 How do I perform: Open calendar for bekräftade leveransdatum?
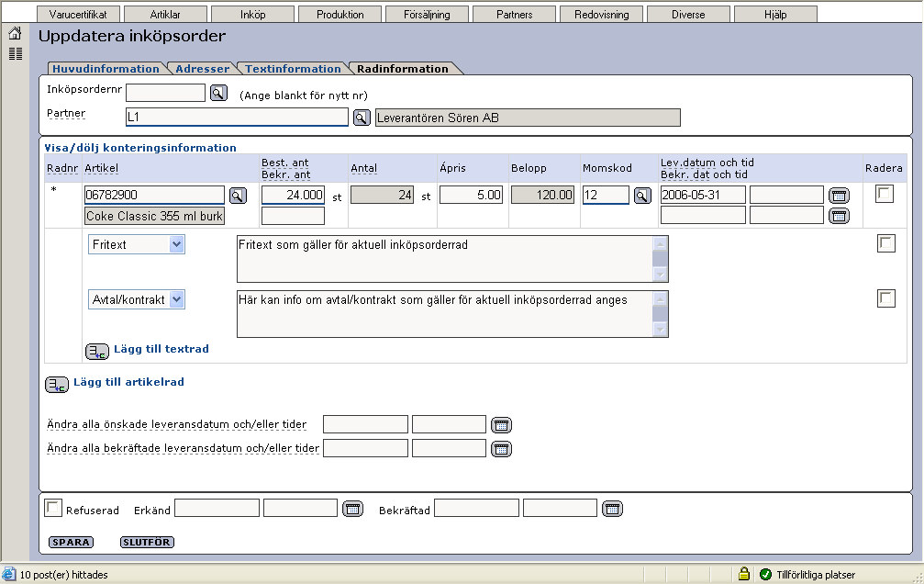point(502,449)
